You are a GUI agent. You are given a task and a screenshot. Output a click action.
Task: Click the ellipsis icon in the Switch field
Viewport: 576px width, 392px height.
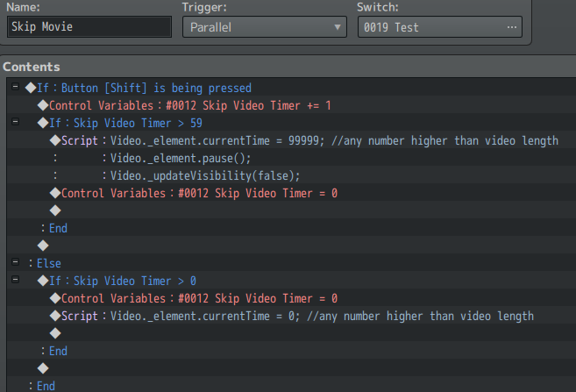click(512, 27)
